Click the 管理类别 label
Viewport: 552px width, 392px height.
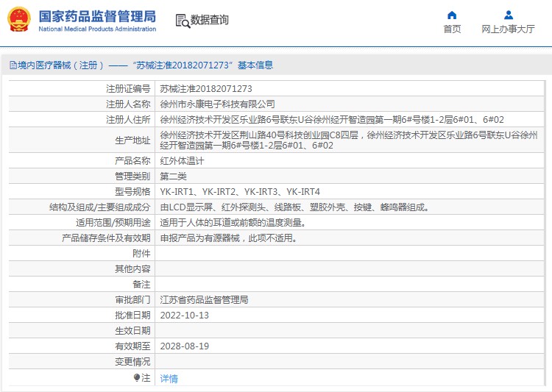pyautogui.click(x=132, y=177)
